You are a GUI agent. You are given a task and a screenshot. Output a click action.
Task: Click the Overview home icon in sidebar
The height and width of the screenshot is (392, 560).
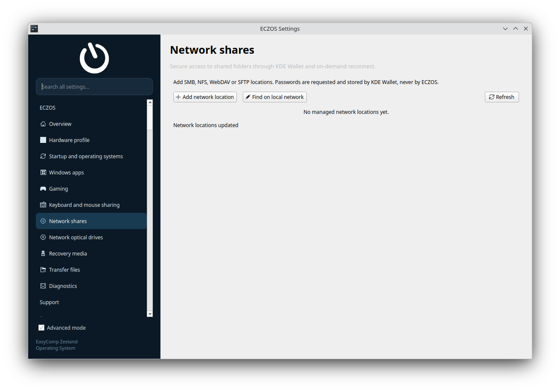[43, 124]
